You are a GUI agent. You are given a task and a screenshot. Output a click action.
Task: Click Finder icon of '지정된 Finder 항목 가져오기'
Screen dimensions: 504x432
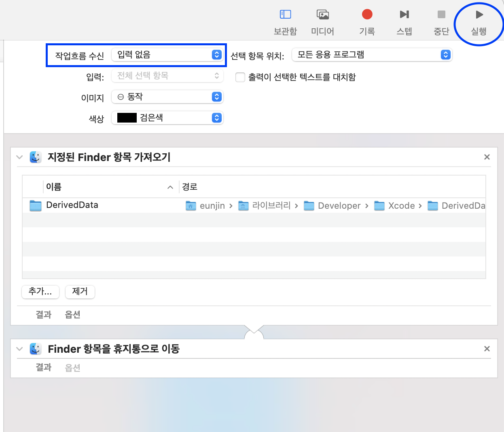pos(36,157)
